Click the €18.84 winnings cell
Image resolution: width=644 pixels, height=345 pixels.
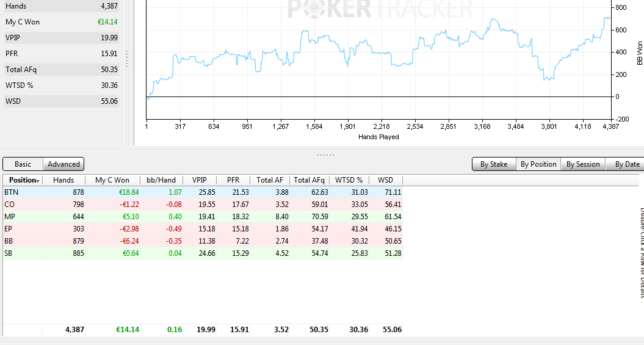(129, 192)
